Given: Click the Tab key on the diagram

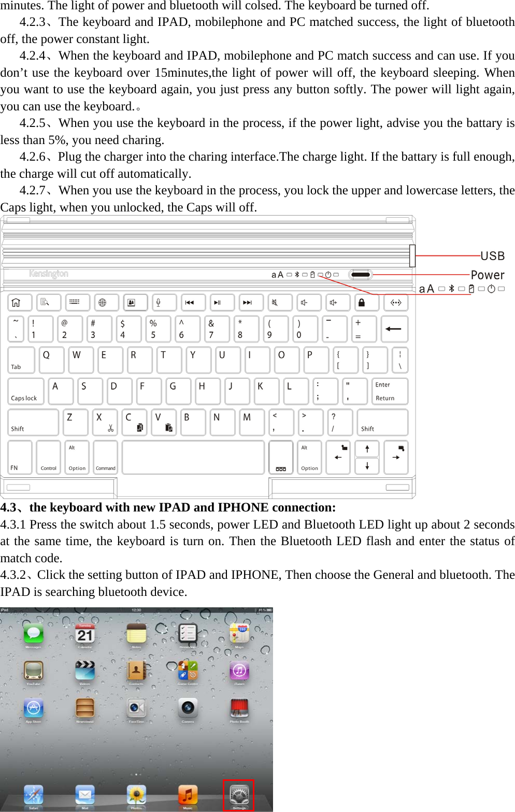Looking at the screenshot, I should coord(21,360).
